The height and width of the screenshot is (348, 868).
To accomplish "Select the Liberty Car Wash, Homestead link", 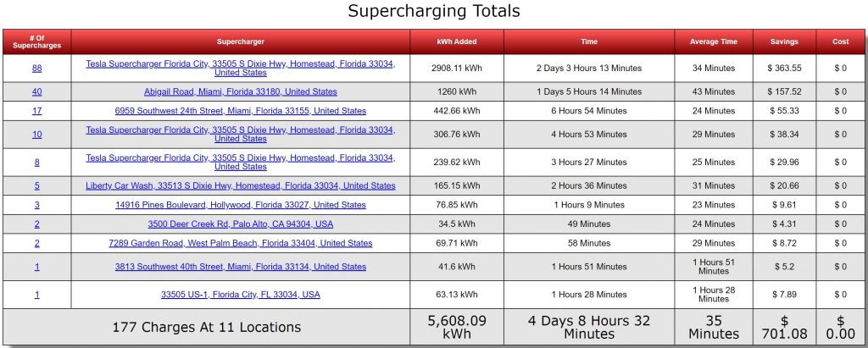I will (240, 186).
